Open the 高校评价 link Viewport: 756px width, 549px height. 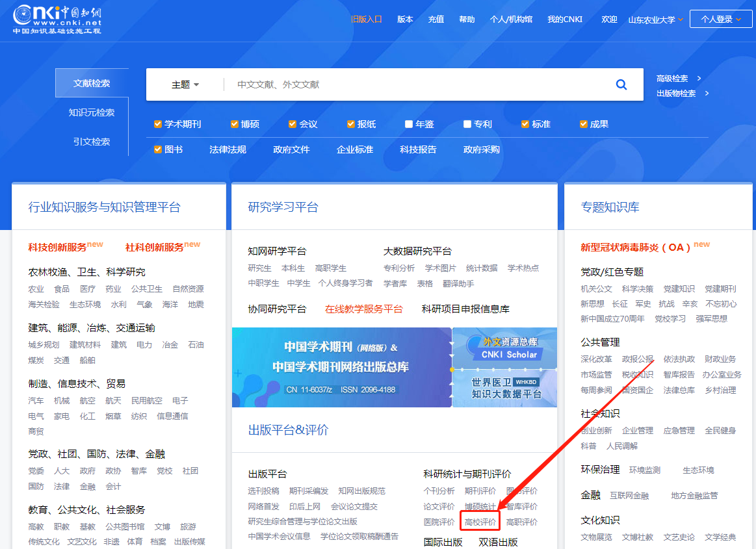pyautogui.click(x=480, y=522)
